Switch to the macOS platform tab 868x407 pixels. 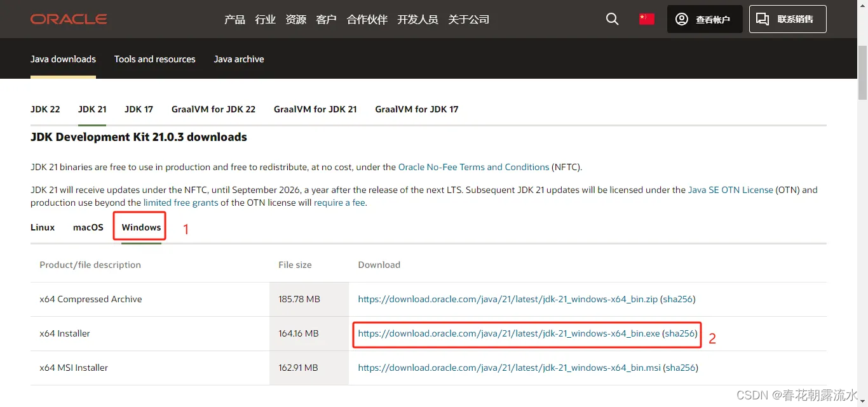(88, 227)
